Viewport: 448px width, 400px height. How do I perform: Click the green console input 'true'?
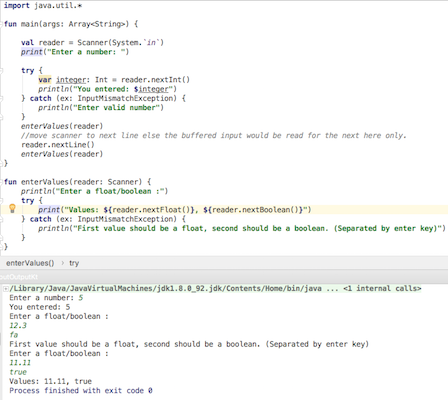pos(18,372)
